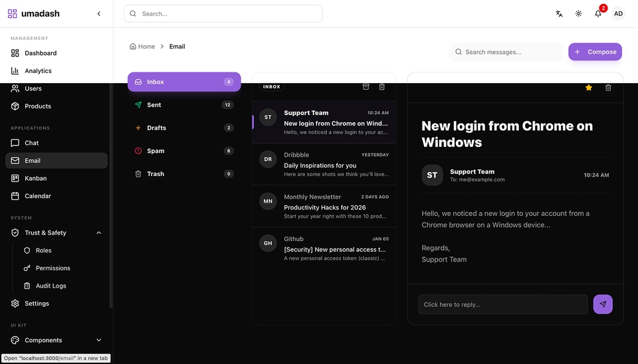638x364 pixels.
Task: Click the trash icon in inbox header
Action: point(382,87)
